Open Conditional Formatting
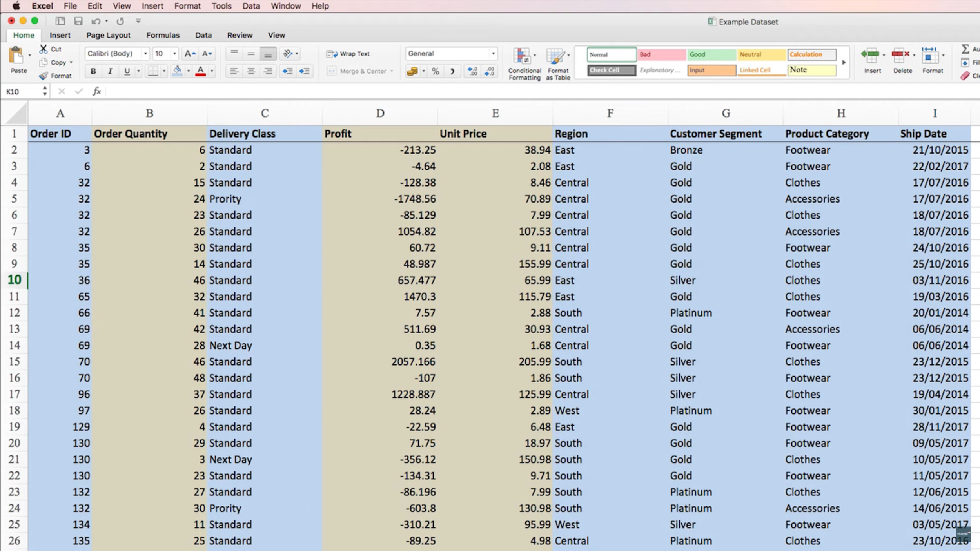The image size is (980, 551). [524, 64]
